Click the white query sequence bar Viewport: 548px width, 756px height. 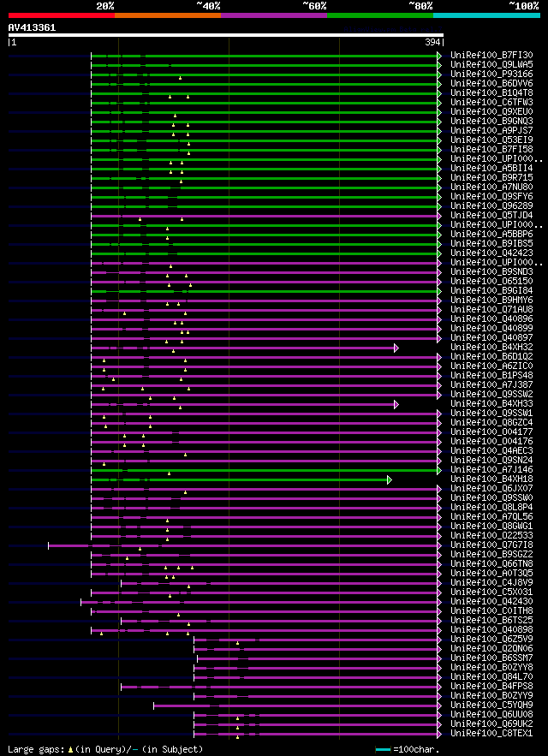pos(226,35)
